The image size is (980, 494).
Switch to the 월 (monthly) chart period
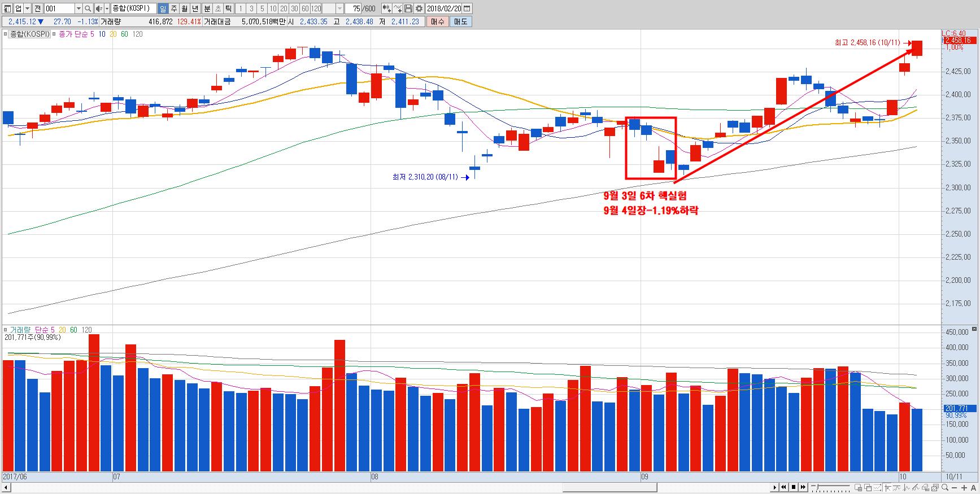point(184,8)
